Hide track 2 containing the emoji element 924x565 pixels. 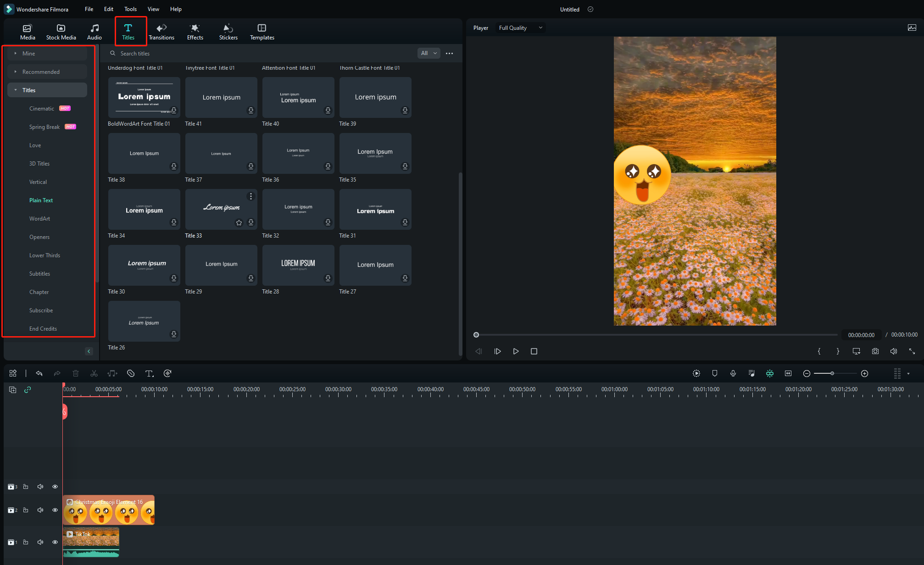point(55,510)
